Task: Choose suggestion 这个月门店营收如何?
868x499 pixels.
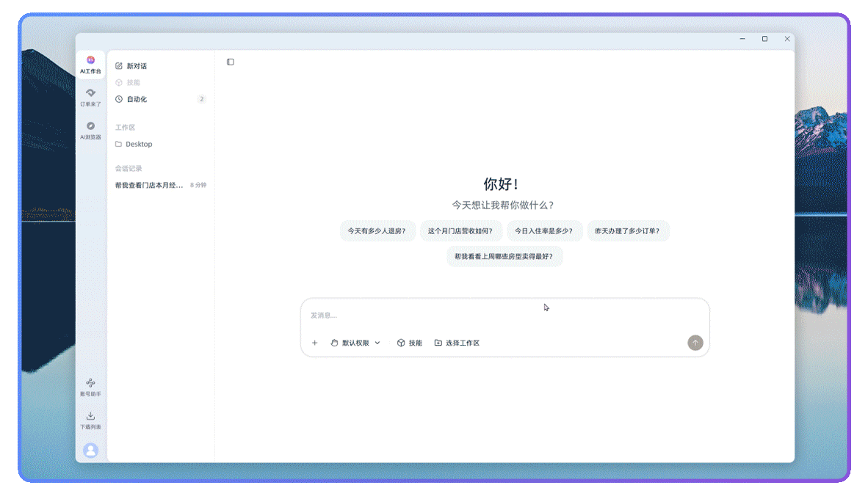Action: point(460,230)
